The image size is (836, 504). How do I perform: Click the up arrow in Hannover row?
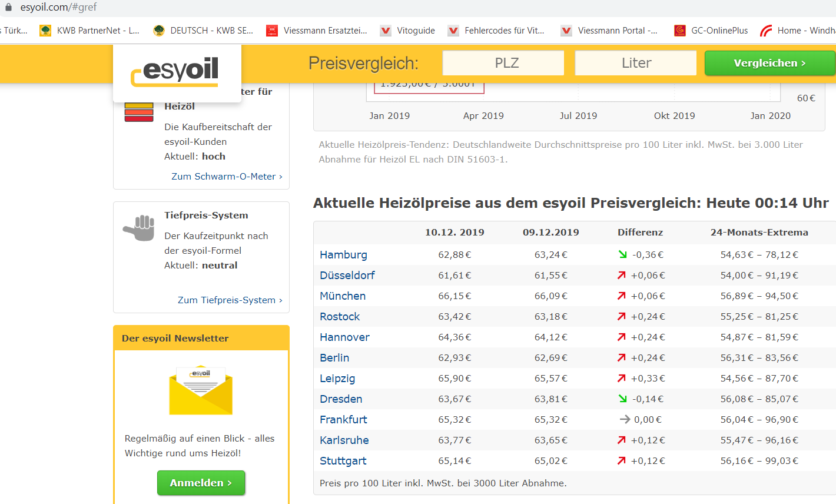pyautogui.click(x=622, y=337)
